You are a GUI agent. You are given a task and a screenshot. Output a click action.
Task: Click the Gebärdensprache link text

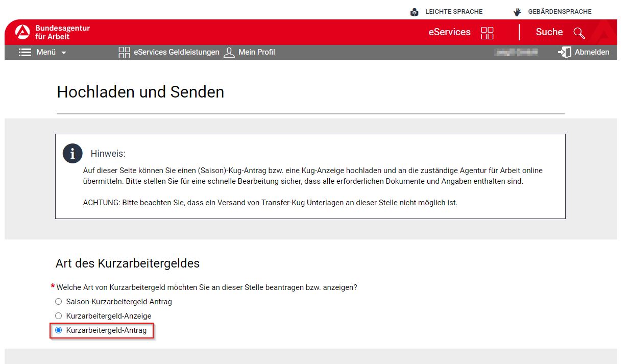tap(560, 12)
